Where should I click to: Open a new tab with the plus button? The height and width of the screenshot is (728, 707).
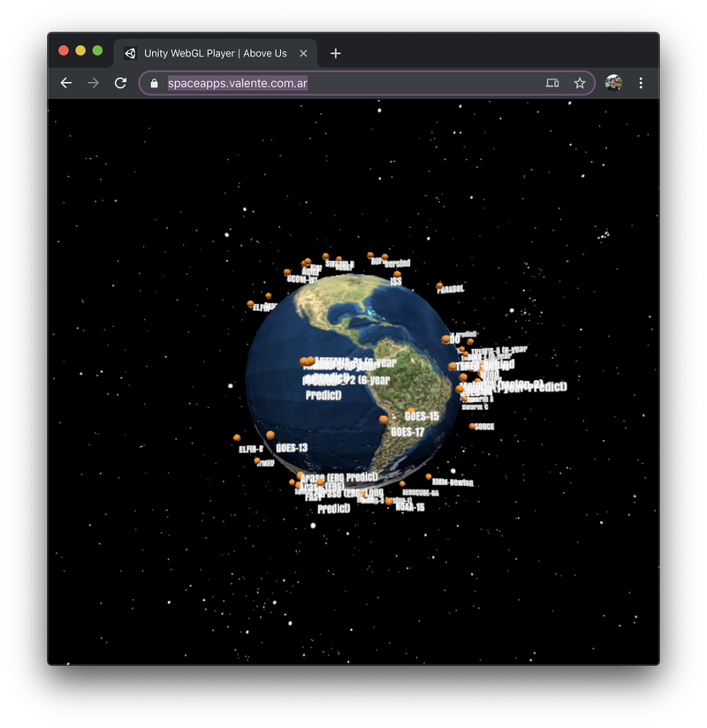click(335, 53)
